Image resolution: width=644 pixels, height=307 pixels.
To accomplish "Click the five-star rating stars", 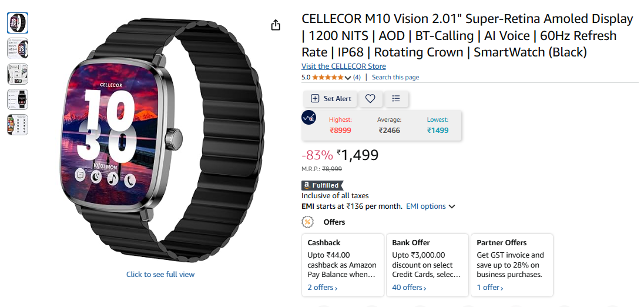I will point(328,77).
